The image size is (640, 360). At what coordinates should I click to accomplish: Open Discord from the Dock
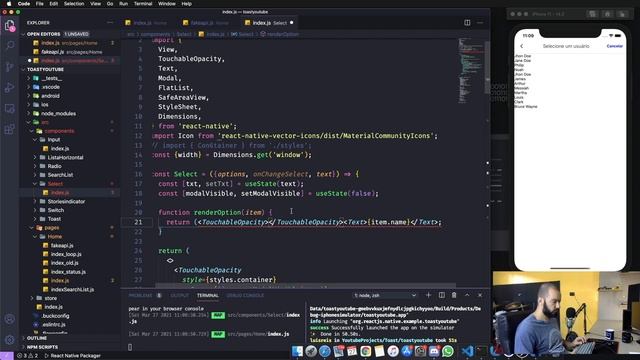point(434,351)
